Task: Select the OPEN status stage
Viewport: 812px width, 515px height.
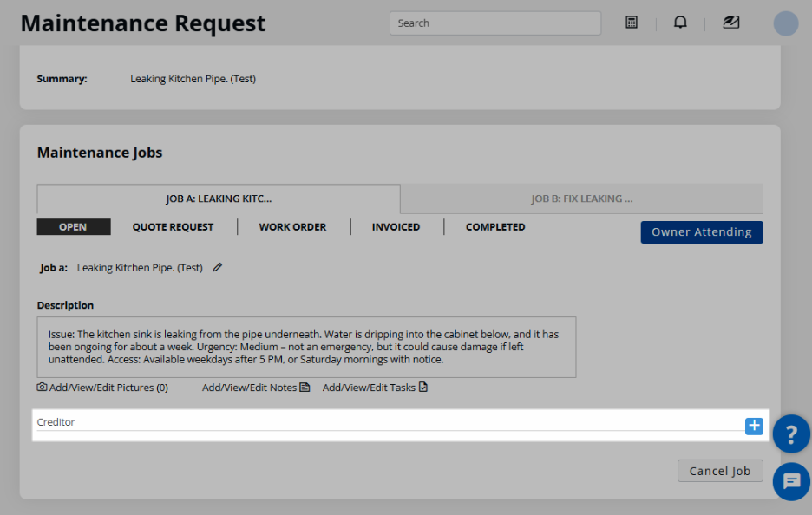Action: pos(74,226)
